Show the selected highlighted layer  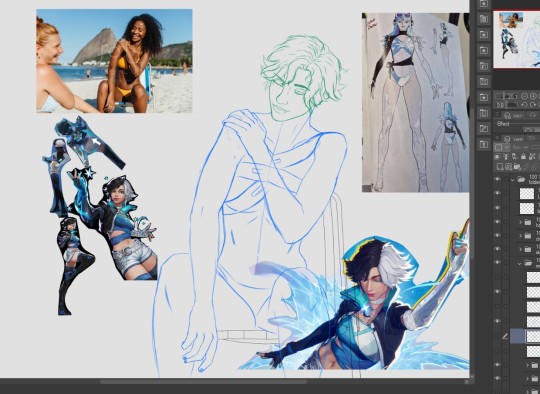click(x=497, y=336)
